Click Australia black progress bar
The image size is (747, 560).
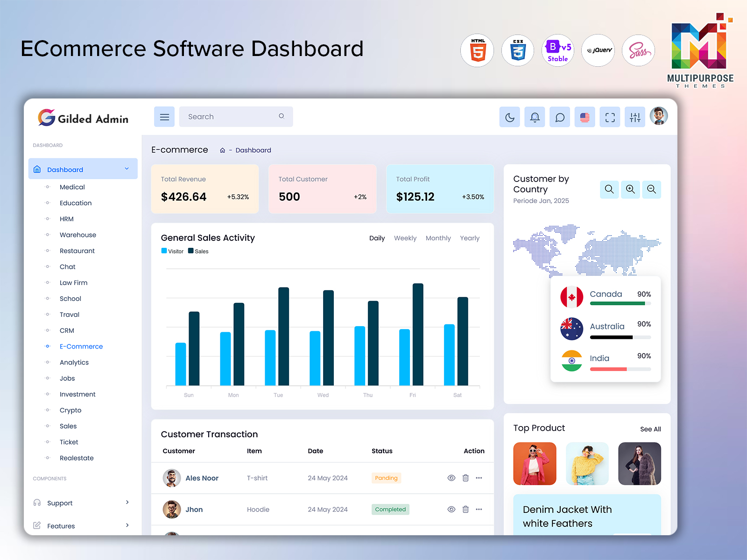click(x=620, y=337)
